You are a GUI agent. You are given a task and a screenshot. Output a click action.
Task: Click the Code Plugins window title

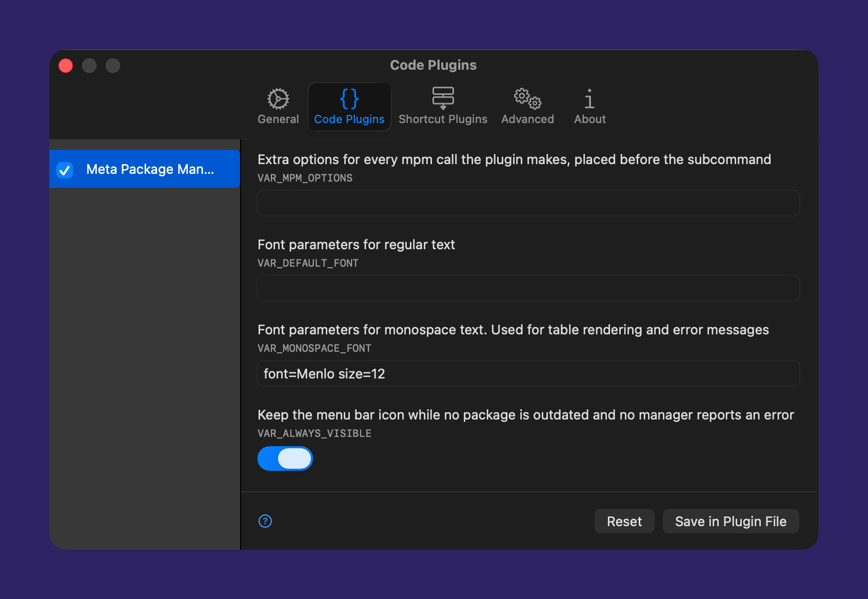(x=433, y=65)
